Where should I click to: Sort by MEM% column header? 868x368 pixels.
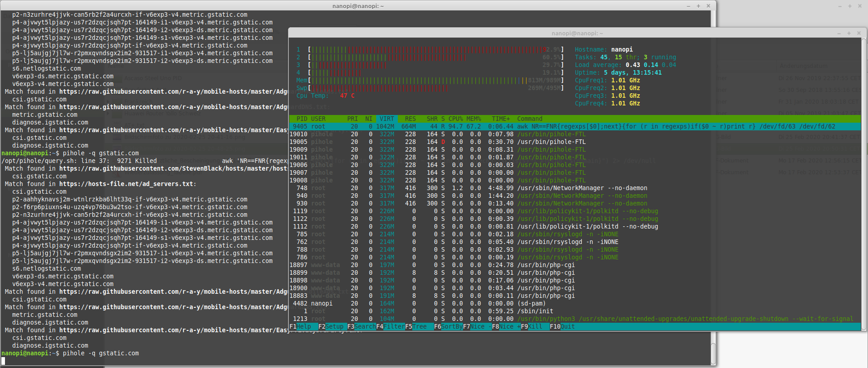pyautogui.click(x=474, y=119)
